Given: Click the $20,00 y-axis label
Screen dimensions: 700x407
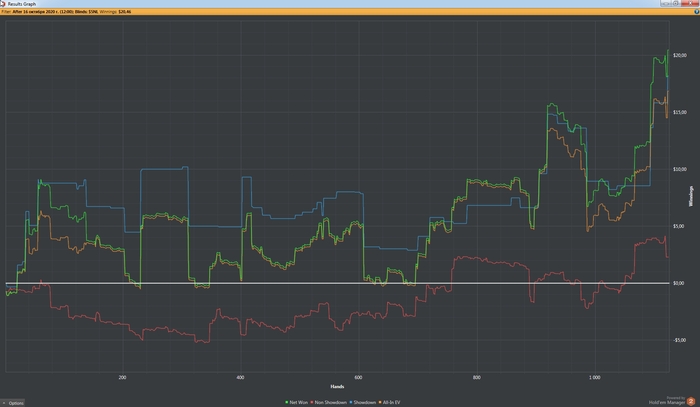Looking at the screenshot, I should click(x=680, y=55).
